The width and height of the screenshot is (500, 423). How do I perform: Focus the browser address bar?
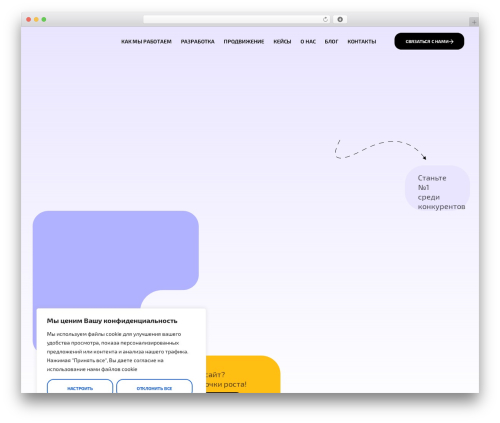point(237,20)
